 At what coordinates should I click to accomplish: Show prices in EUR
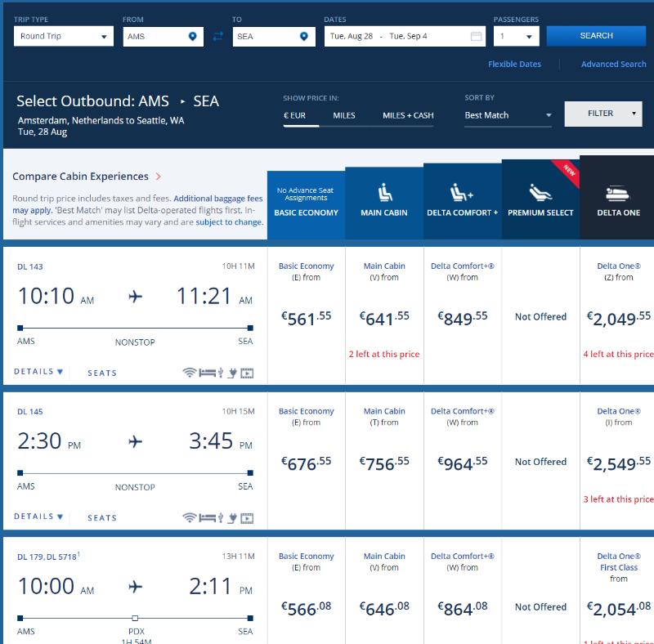click(x=294, y=115)
